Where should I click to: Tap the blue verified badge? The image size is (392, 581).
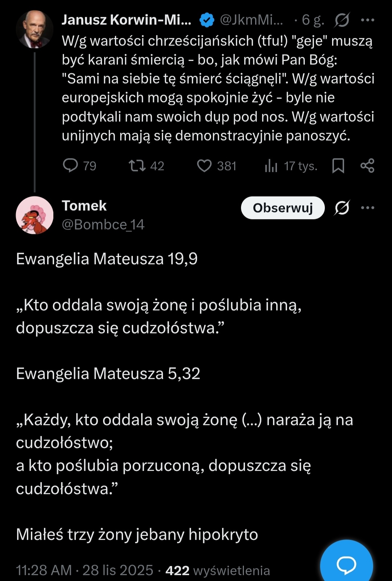click(207, 20)
